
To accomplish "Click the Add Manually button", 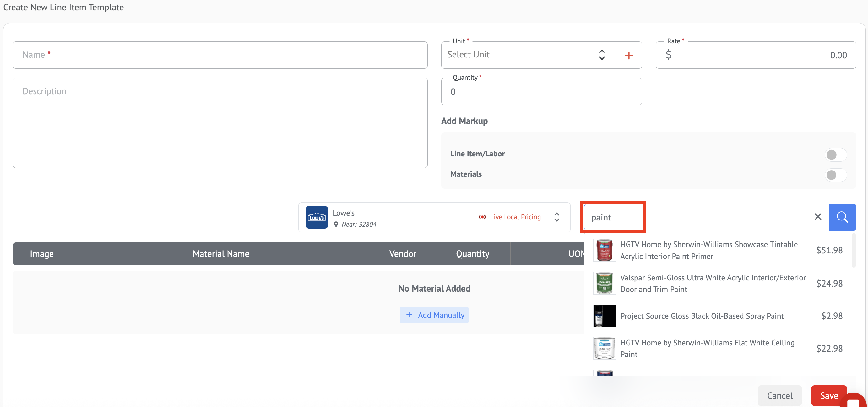I will click(434, 315).
